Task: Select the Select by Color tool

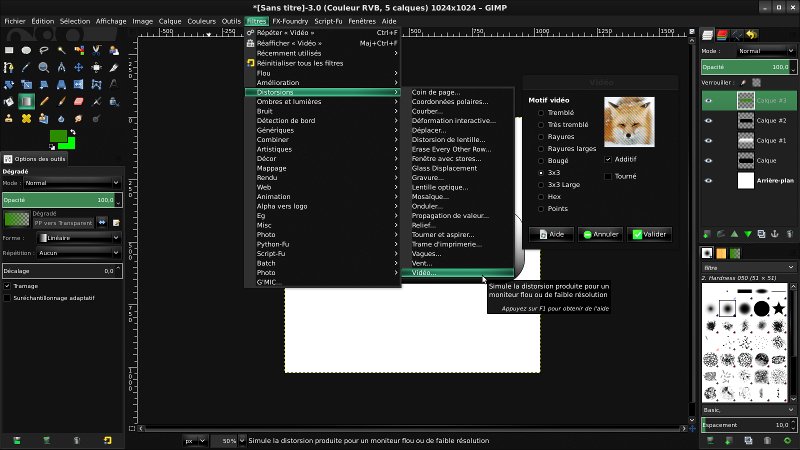Action: (79, 50)
